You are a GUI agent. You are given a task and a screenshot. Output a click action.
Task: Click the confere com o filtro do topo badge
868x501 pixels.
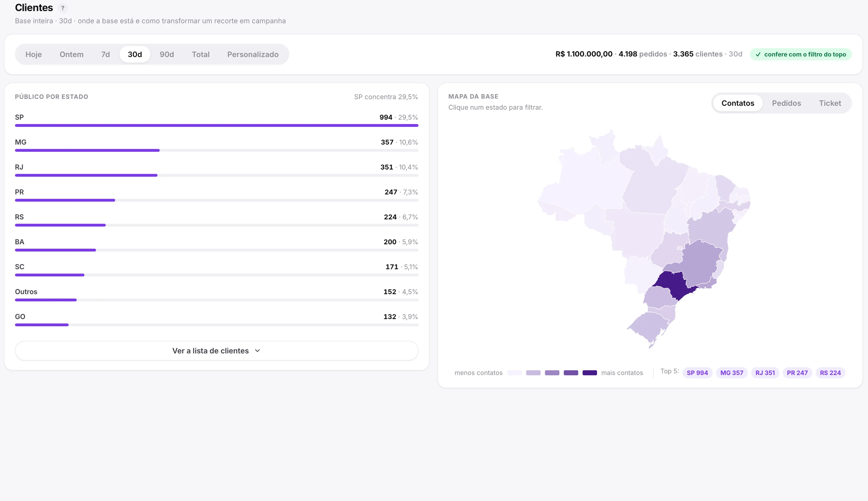[801, 54]
